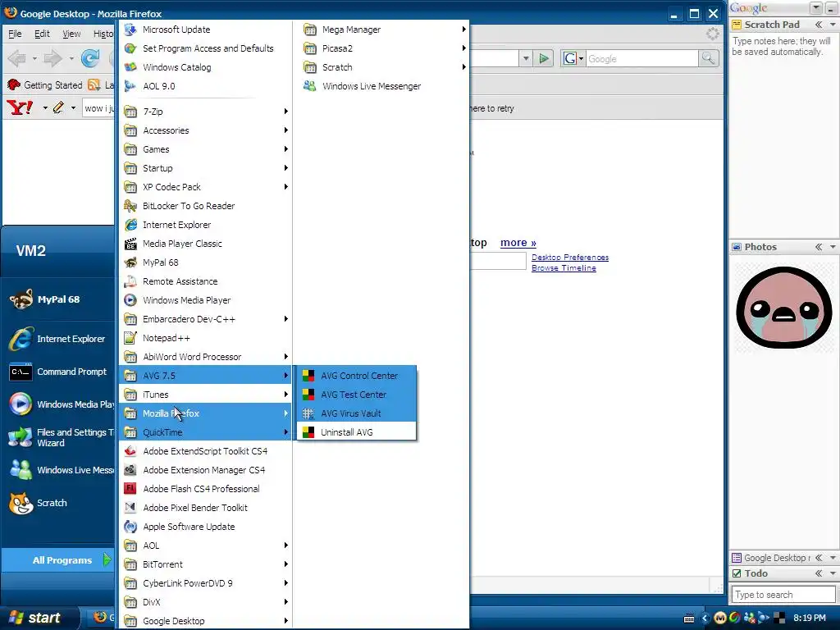Open the DivX folder
This screenshot has height=630, width=840.
click(206, 602)
